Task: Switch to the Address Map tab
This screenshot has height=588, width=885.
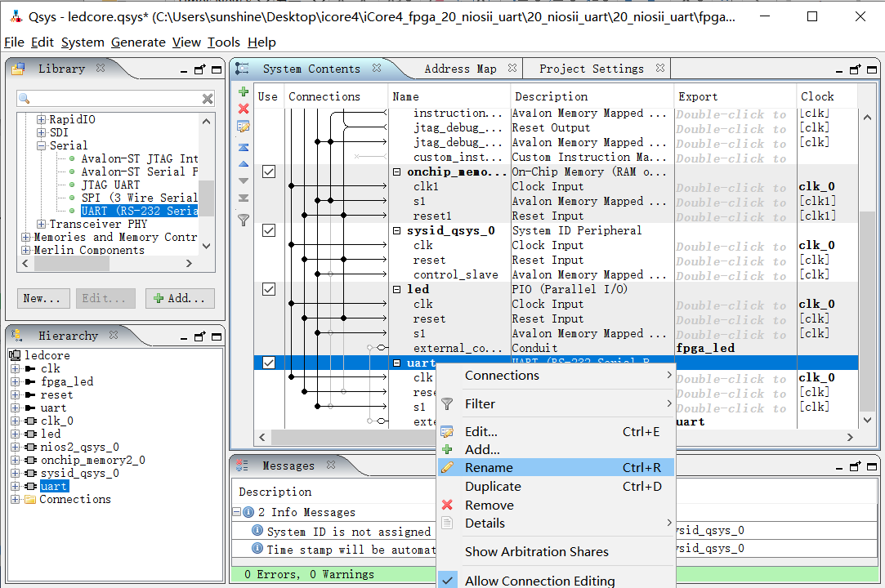Action: [460, 69]
